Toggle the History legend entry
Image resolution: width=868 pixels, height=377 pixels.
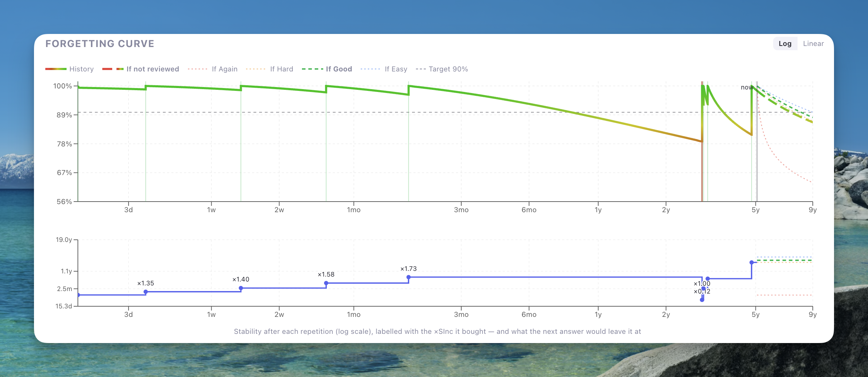pyautogui.click(x=69, y=69)
